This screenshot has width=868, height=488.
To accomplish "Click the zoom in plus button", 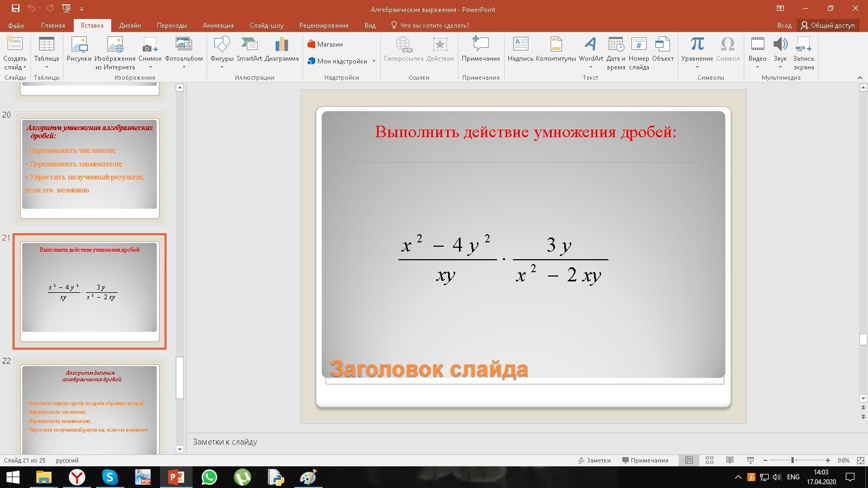I will coord(828,460).
